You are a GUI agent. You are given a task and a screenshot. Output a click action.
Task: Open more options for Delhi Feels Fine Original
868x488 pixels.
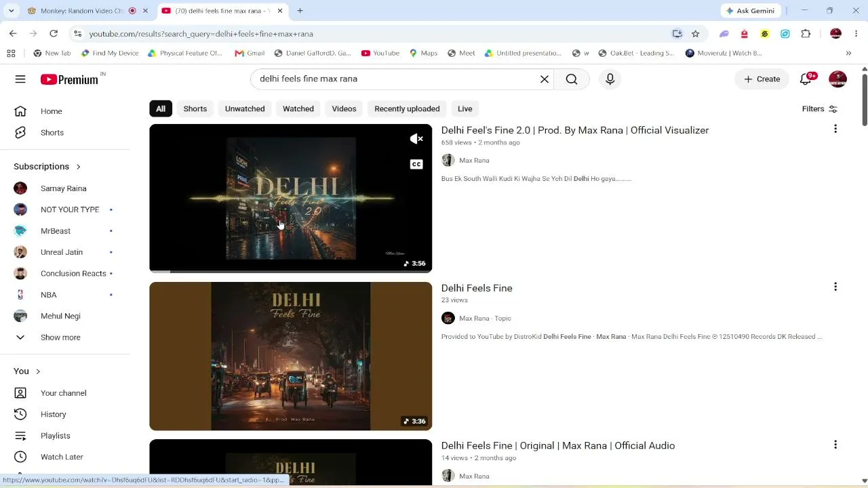(835, 445)
